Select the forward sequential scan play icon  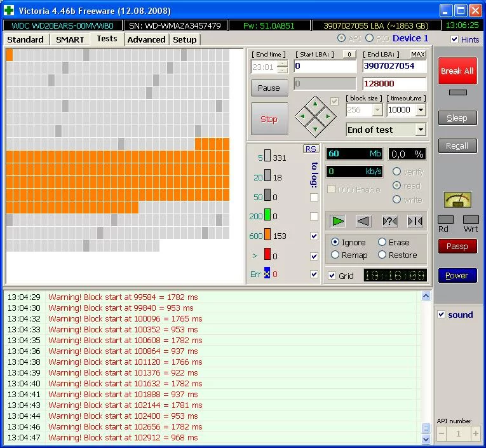[338, 221]
